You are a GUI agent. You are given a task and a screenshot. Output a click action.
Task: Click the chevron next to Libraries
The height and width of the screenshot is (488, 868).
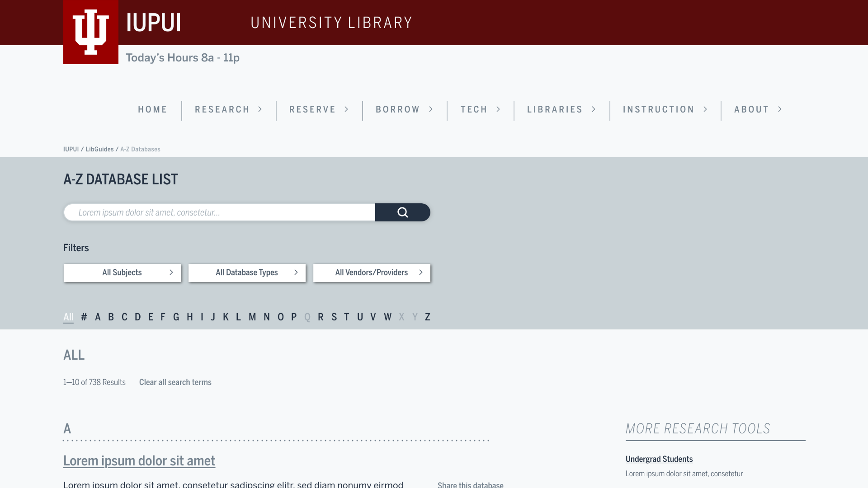point(594,109)
